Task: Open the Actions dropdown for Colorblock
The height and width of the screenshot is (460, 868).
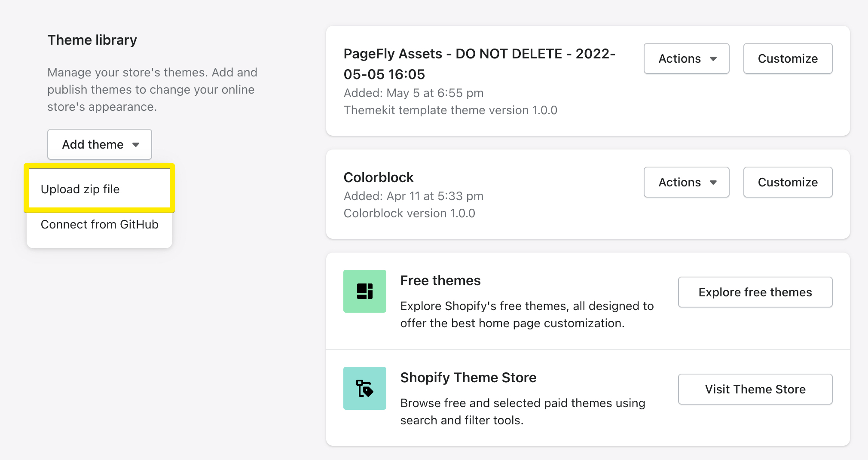Action: [686, 182]
